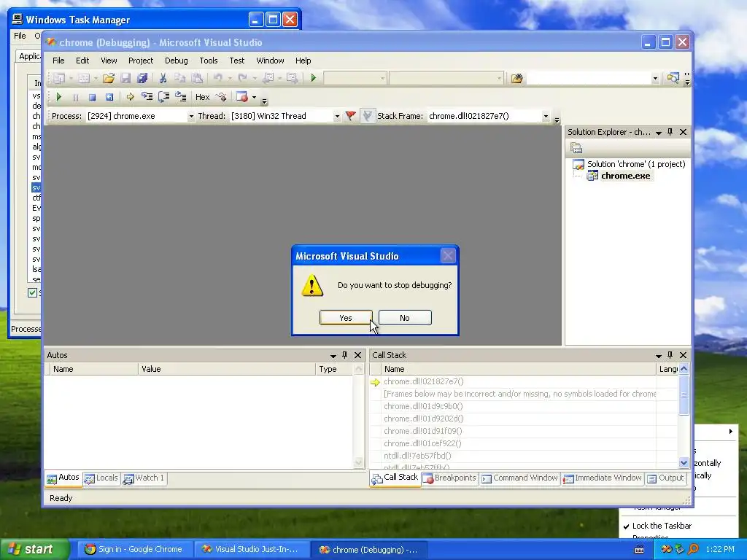Open the Find combo box dropdown arrow
747x560 pixels.
(x=655, y=78)
